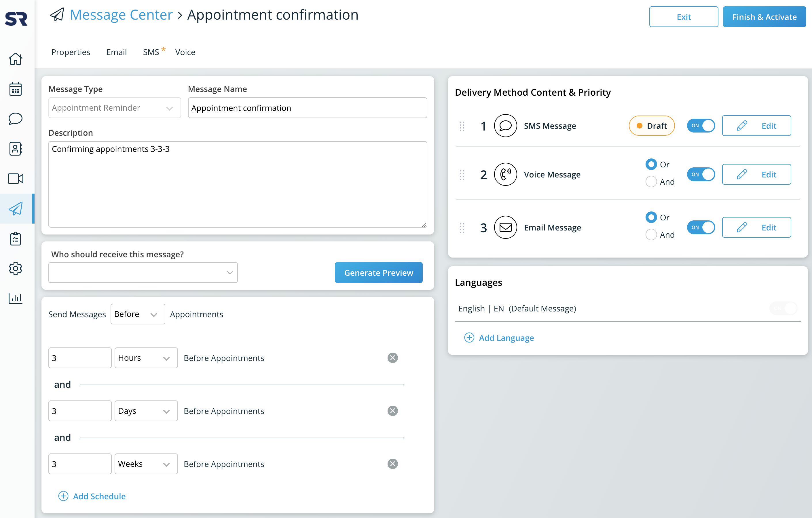The width and height of the screenshot is (812, 518).
Task: Click the Description textarea resize handle
Action: [424, 224]
